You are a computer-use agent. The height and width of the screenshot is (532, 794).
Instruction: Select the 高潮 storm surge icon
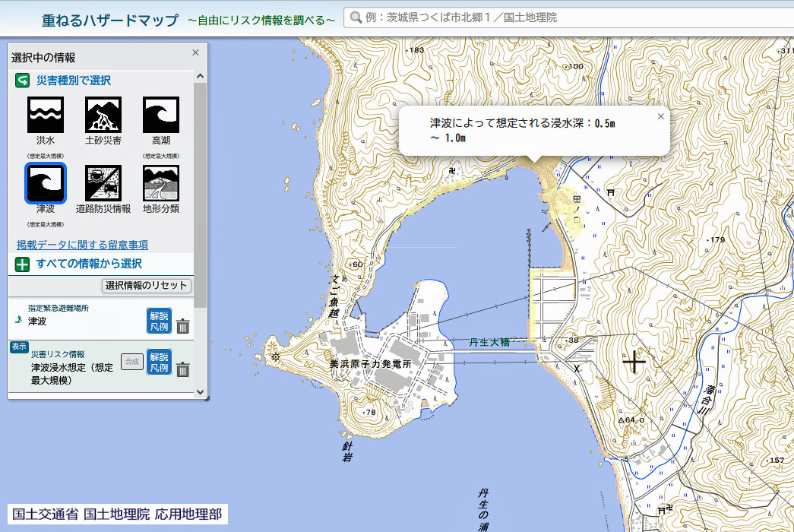(x=161, y=116)
